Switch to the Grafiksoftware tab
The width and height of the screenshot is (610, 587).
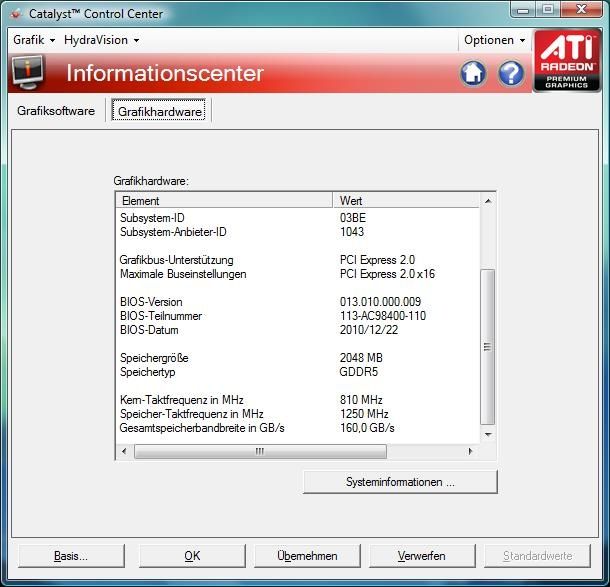point(56,111)
